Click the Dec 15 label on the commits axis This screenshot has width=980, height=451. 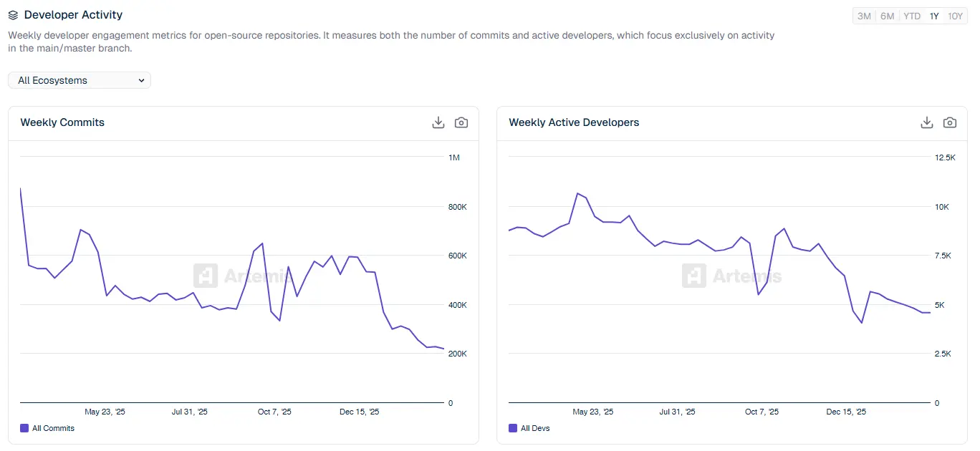359,412
